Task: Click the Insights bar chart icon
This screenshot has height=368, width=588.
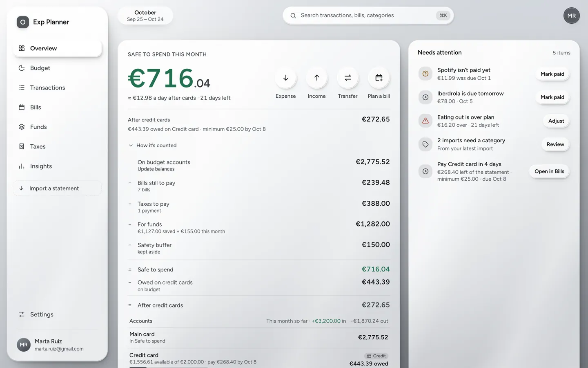Action: click(22, 166)
